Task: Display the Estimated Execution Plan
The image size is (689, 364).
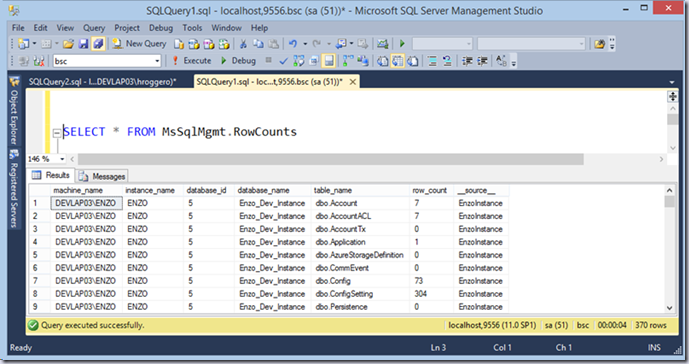Action: click(299, 61)
